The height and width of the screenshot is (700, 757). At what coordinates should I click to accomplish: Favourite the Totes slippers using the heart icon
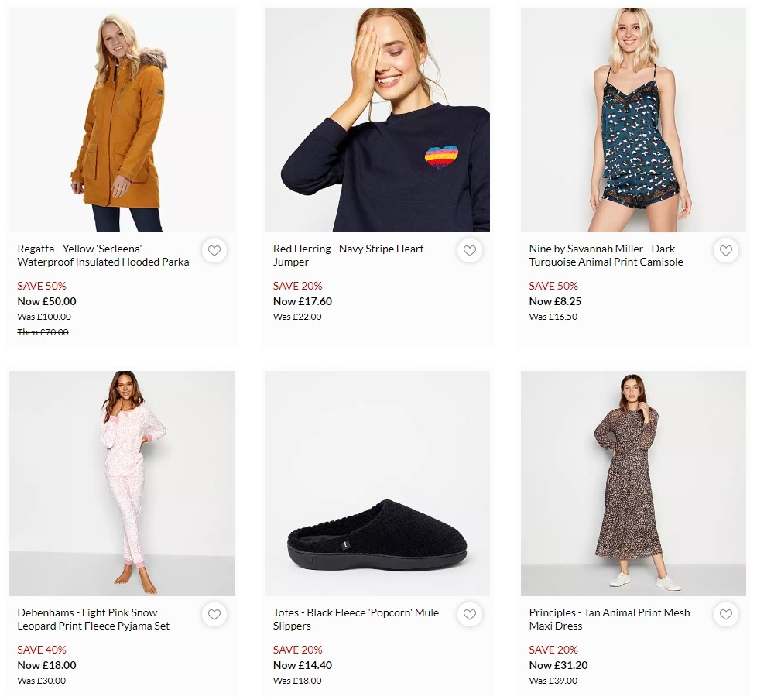click(470, 615)
